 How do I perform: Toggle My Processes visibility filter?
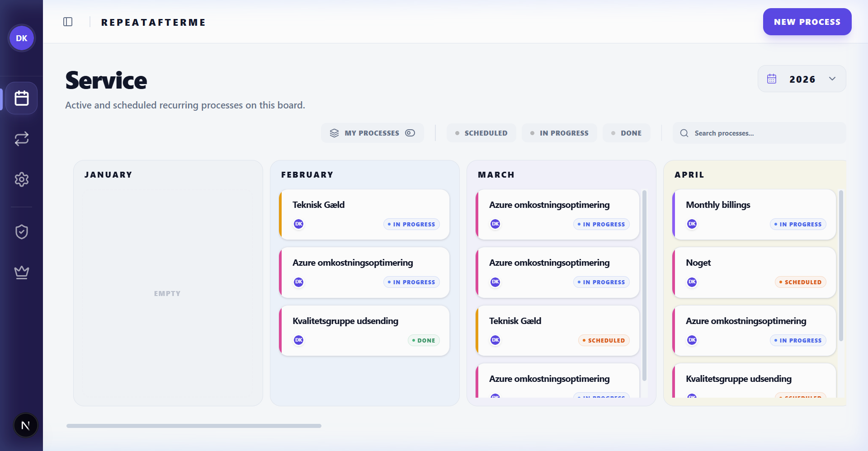coord(372,133)
